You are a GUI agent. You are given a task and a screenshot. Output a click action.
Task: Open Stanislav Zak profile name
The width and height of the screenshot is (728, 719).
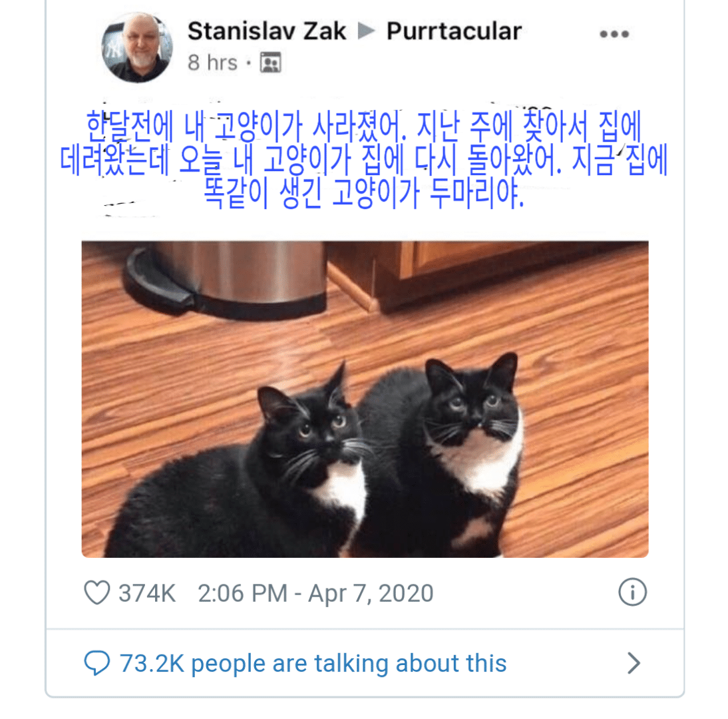[266, 31]
